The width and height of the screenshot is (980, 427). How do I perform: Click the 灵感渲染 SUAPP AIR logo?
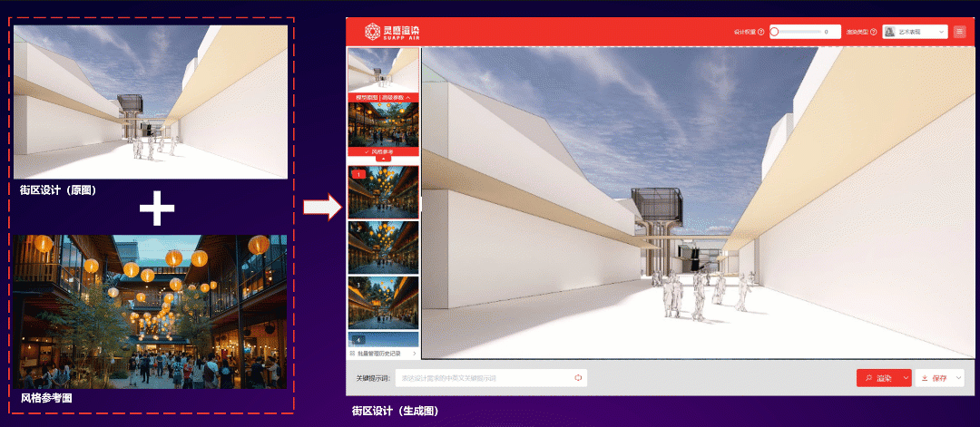click(x=392, y=32)
